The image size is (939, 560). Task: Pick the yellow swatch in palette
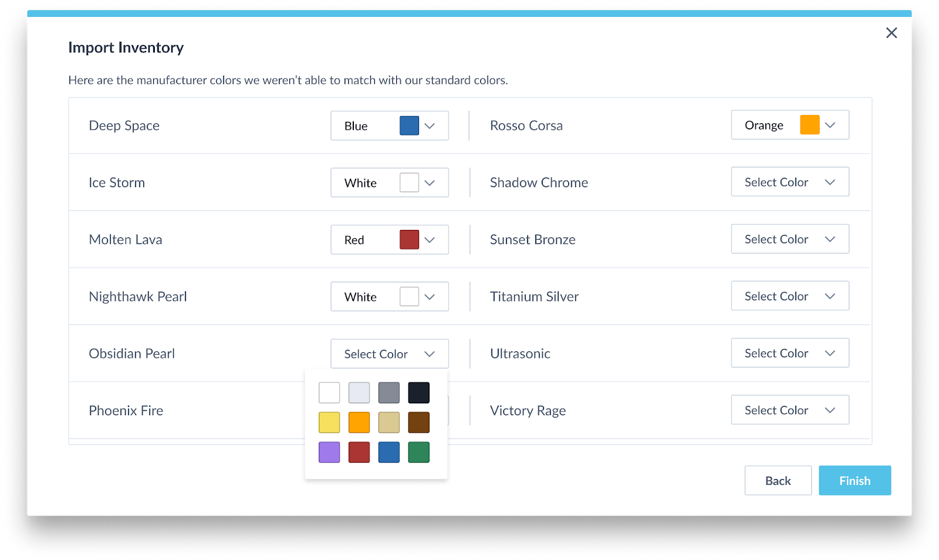coord(329,422)
